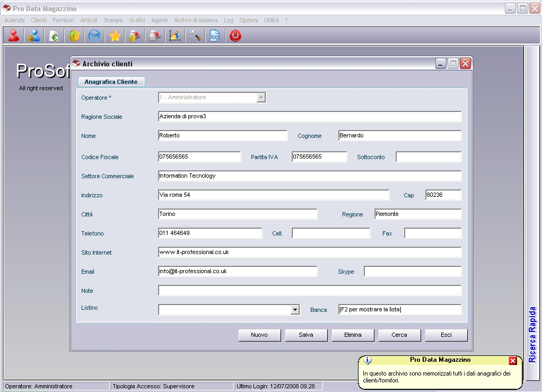Open the Listino dropdown list
Viewport: 542px width, 392px height.
point(295,309)
